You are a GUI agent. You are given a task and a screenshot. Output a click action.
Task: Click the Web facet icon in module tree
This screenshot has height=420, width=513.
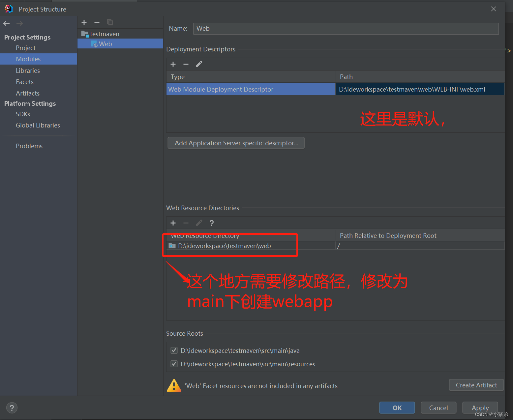[x=94, y=44]
